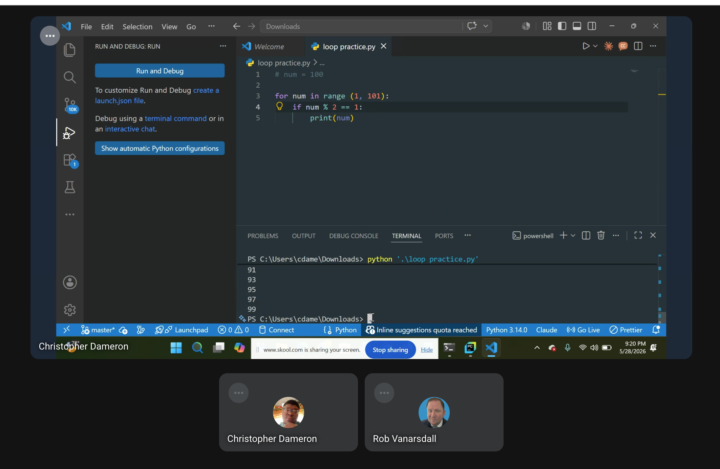This screenshot has height=469, width=720.
Task: Show additional views ellipsis in activity bar
Action: click(x=70, y=215)
